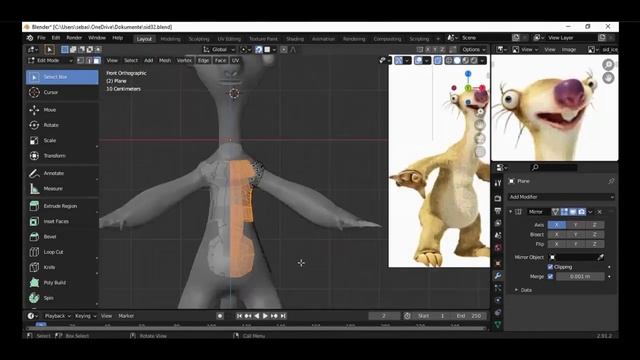Click the Play animation button
640x360 pixels.
tap(265, 316)
